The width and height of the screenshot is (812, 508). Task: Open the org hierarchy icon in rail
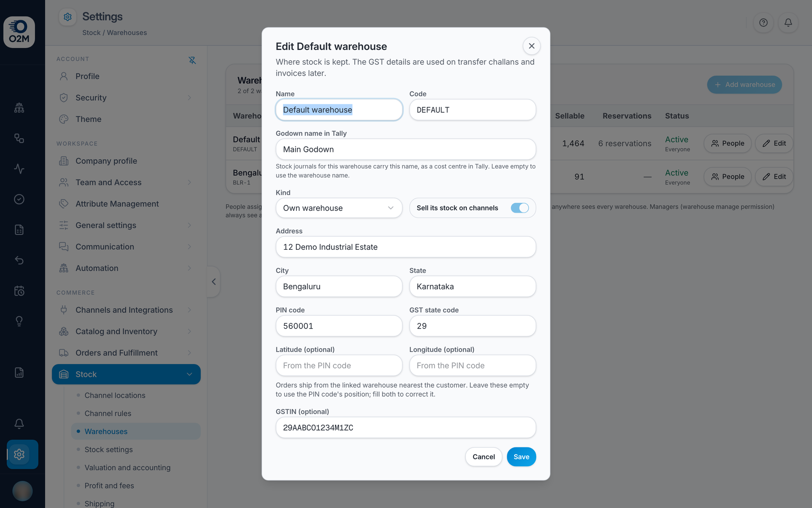pyautogui.click(x=19, y=108)
